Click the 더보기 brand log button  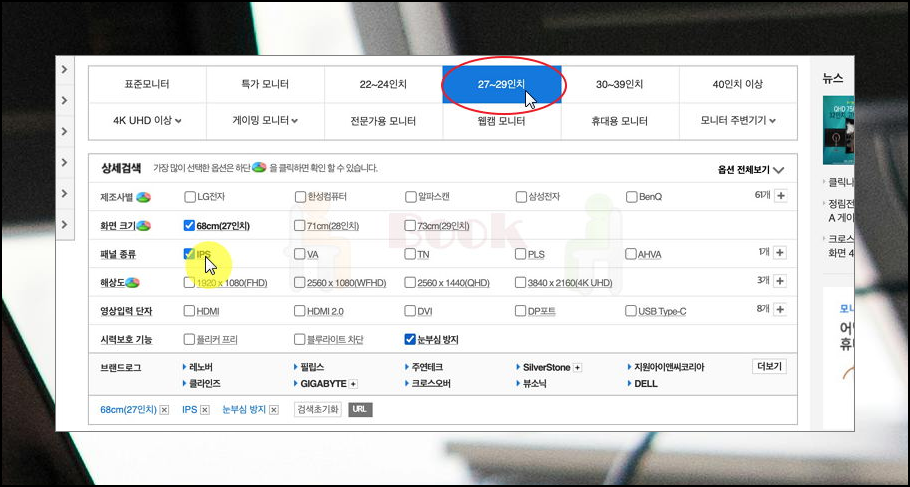pyautogui.click(x=770, y=367)
